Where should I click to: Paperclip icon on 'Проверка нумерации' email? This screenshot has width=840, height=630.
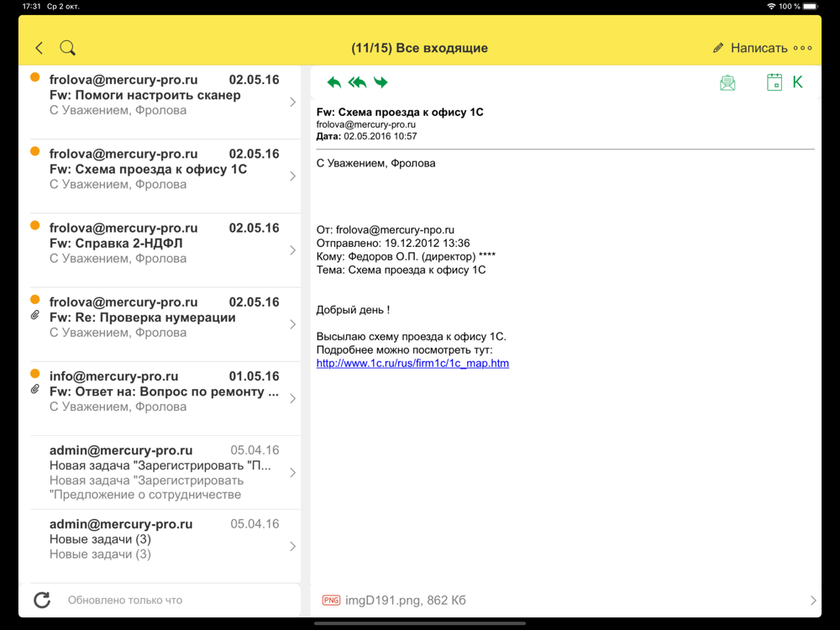click(35, 315)
